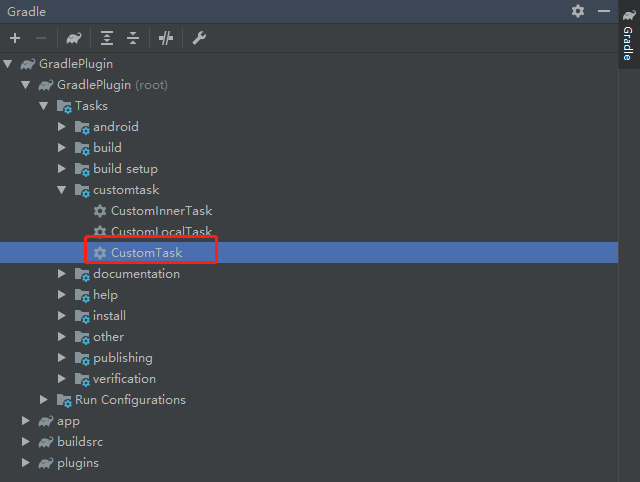Expand the build task group
Screen dimensions: 640x482
(62, 148)
